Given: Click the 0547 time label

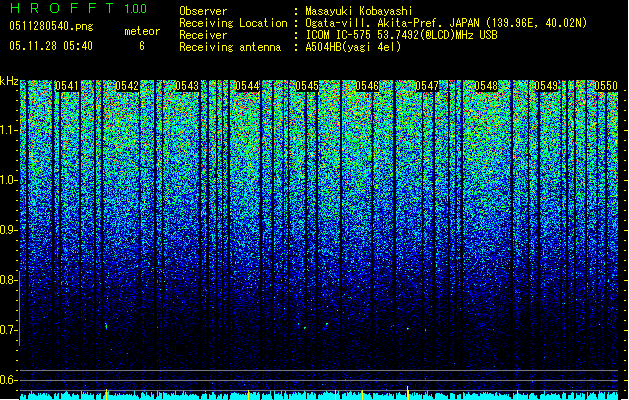Looking at the screenshot, I should coord(427,86).
